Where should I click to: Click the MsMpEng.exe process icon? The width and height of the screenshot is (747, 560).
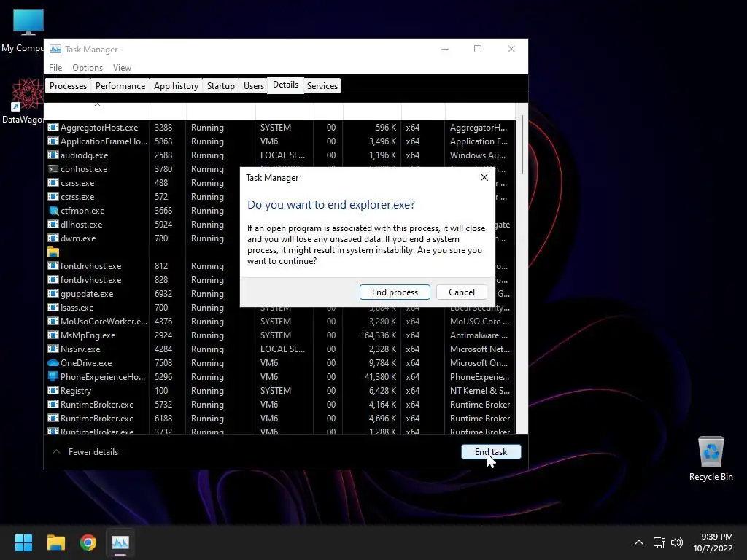tap(53, 335)
